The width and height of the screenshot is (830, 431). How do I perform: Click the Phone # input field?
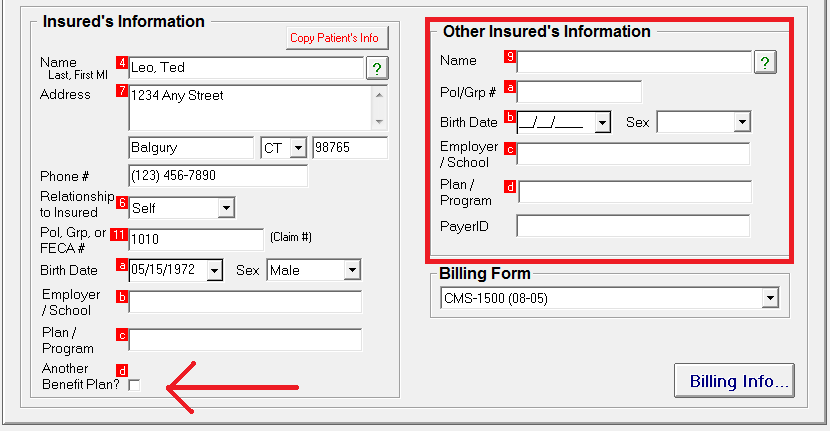(x=218, y=176)
